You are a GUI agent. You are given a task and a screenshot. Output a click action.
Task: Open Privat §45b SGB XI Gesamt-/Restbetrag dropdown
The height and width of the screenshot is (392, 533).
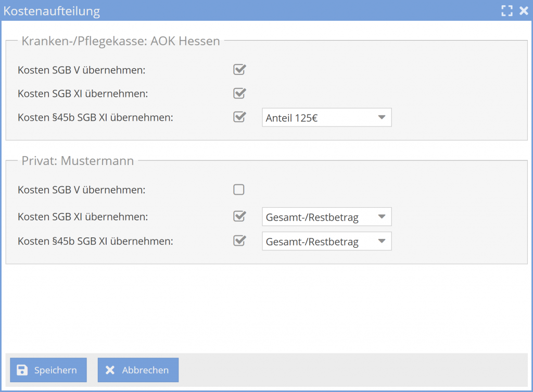click(x=326, y=242)
